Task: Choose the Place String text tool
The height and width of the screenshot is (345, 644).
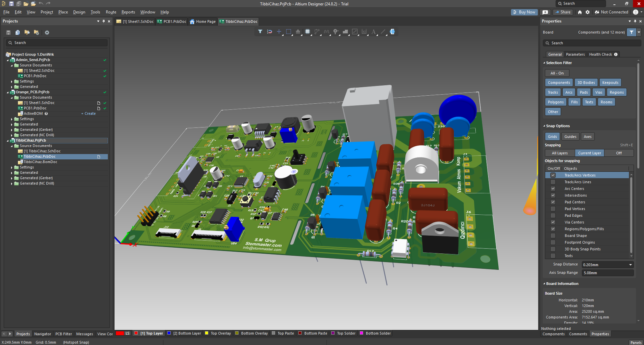Action: (x=374, y=31)
